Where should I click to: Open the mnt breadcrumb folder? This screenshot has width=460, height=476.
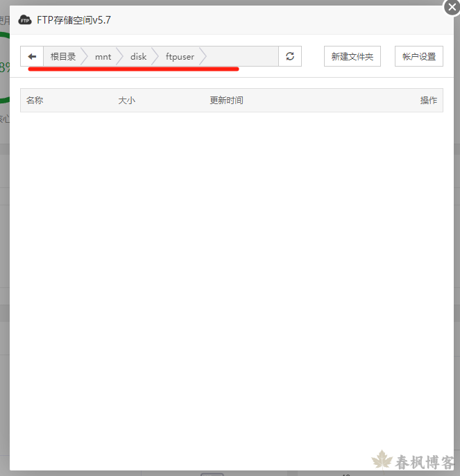coord(103,56)
